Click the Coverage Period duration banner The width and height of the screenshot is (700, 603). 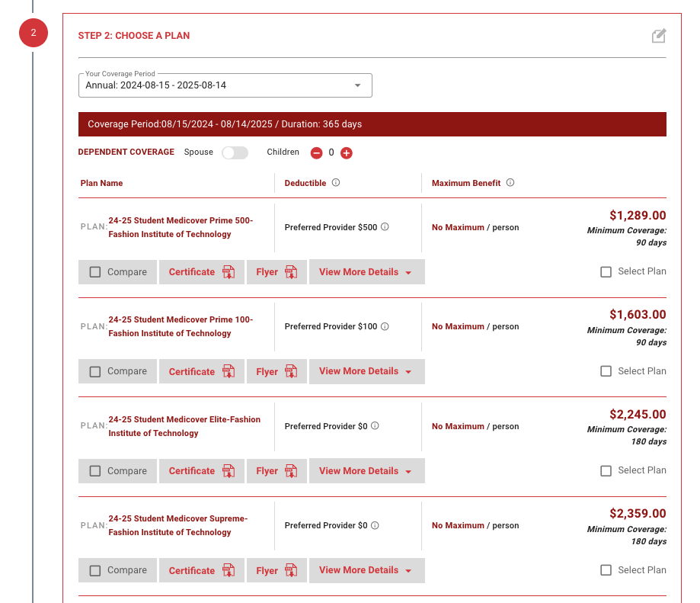coord(372,124)
